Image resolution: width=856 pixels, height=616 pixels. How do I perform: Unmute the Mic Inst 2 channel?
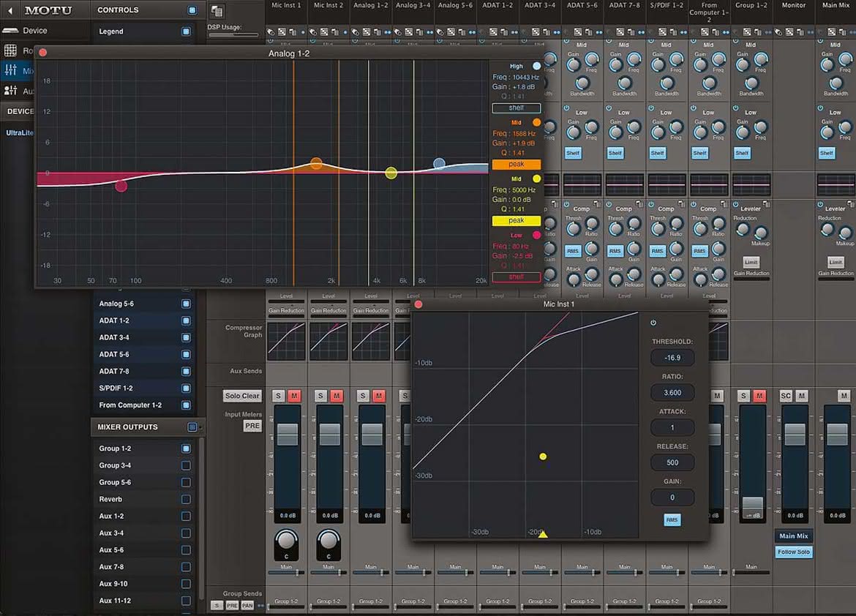337,396
